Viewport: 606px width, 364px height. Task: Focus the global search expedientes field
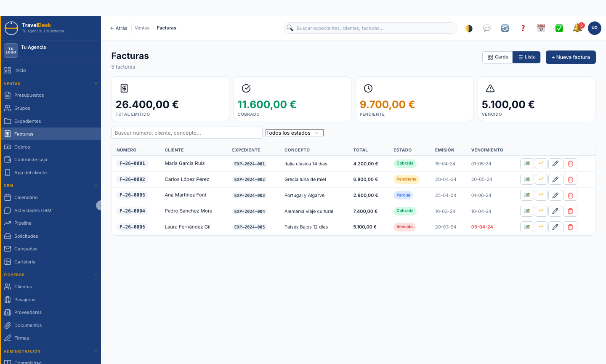point(370,28)
